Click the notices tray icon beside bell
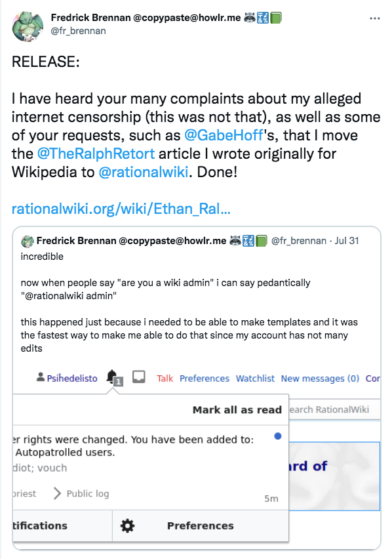Viewport: 392px width, 559px height. point(139,377)
